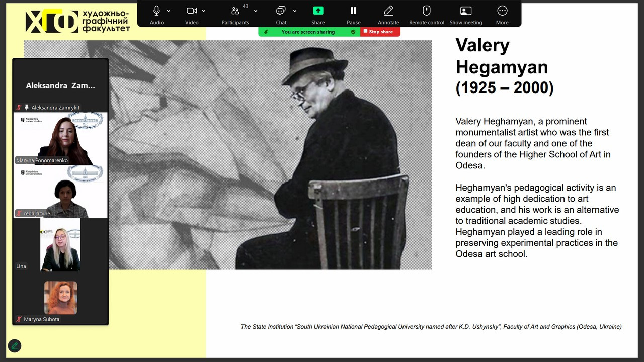This screenshot has height=362, width=644.
Task: Open the Annotate pencil tool
Action: click(388, 11)
